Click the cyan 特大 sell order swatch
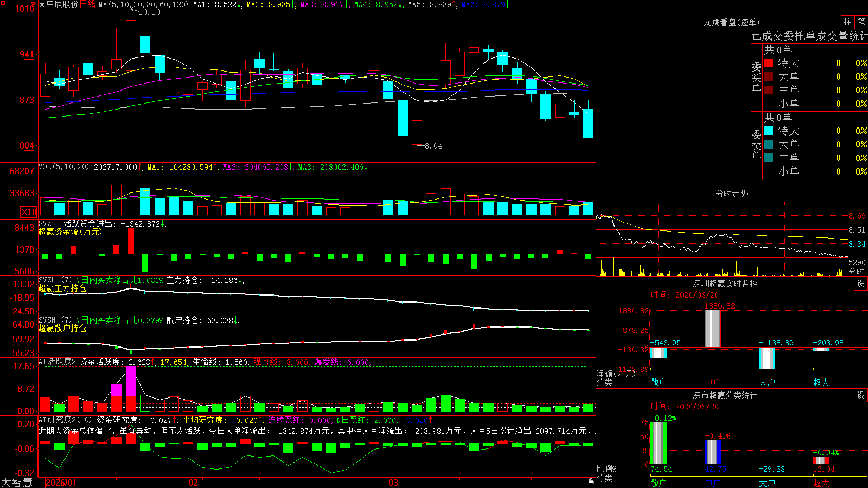Image resolution: width=868 pixels, height=488 pixels. click(x=768, y=131)
